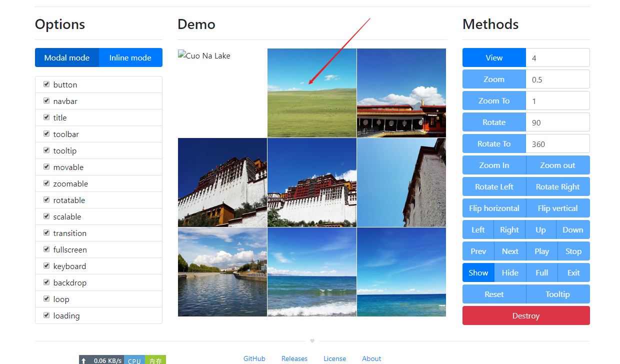Image resolution: width=620 pixels, height=364 pixels.
Task: Edit the Rotate To field showing 360
Action: (x=558, y=143)
